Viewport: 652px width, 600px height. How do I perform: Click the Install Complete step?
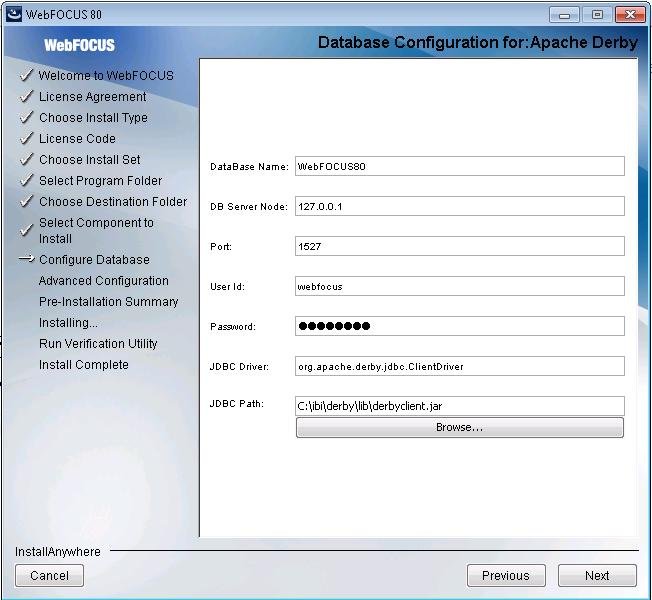coord(84,365)
